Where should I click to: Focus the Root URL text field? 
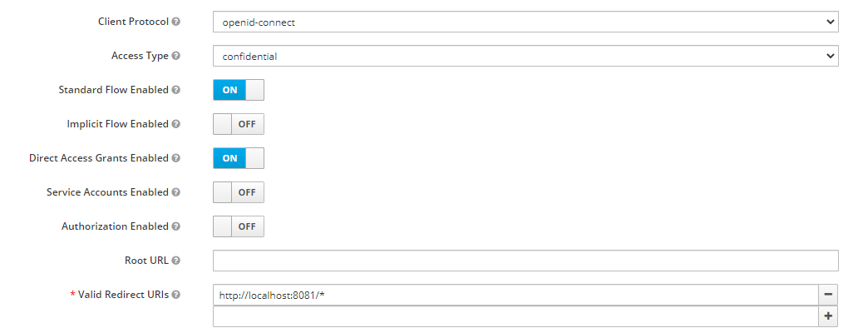525,261
